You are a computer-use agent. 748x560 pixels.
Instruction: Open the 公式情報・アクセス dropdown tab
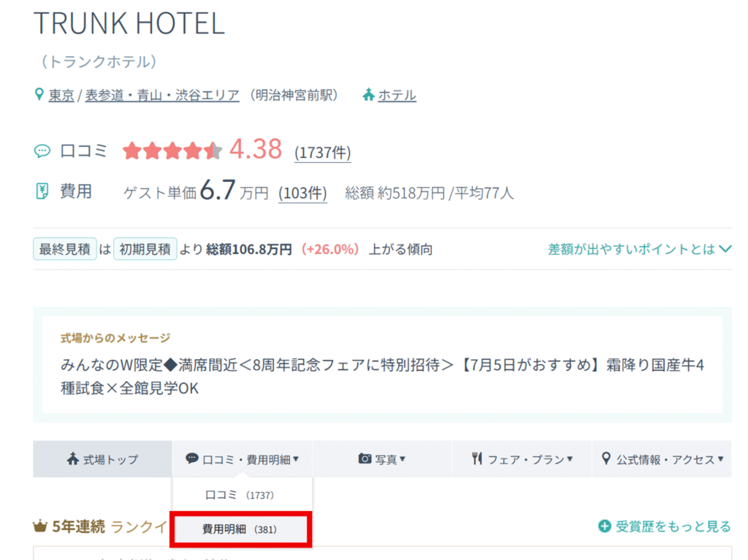point(662,459)
